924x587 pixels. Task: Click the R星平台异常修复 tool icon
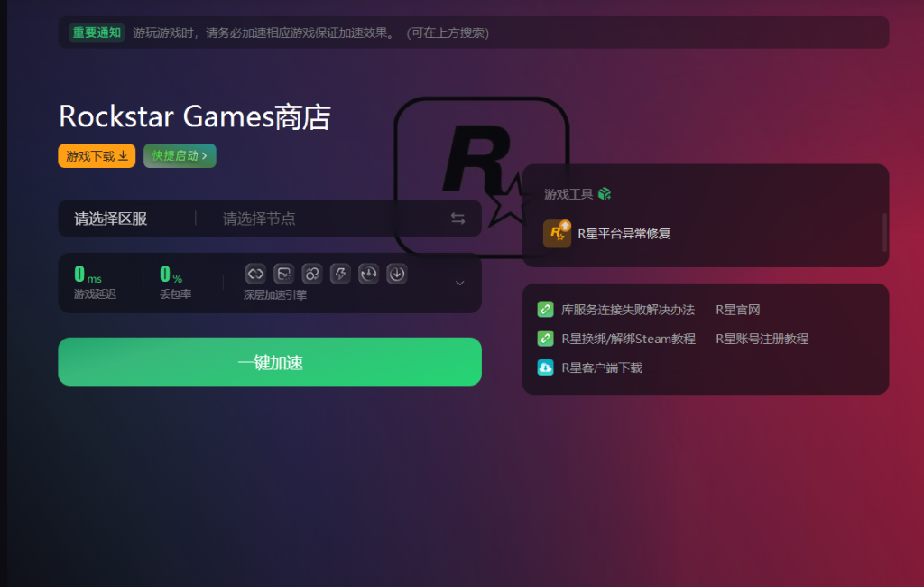[x=557, y=234]
